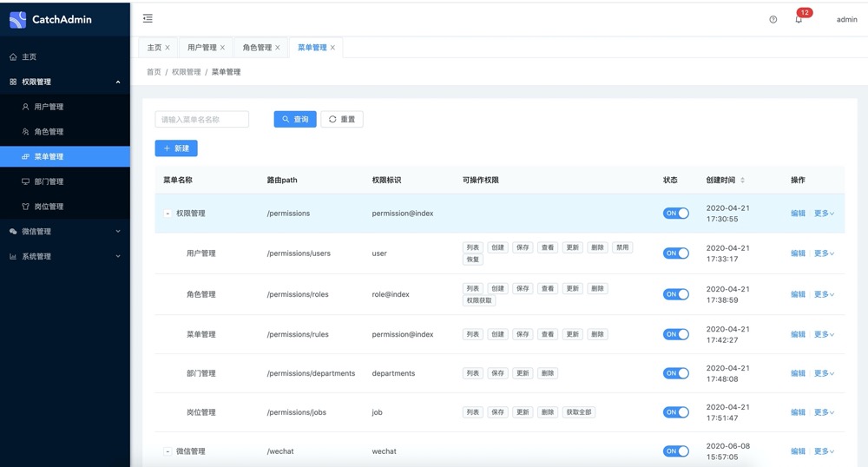The height and width of the screenshot is (467, 868).
Task: Open 岗位管理 in the sidebar
Action: click(65, 207)
